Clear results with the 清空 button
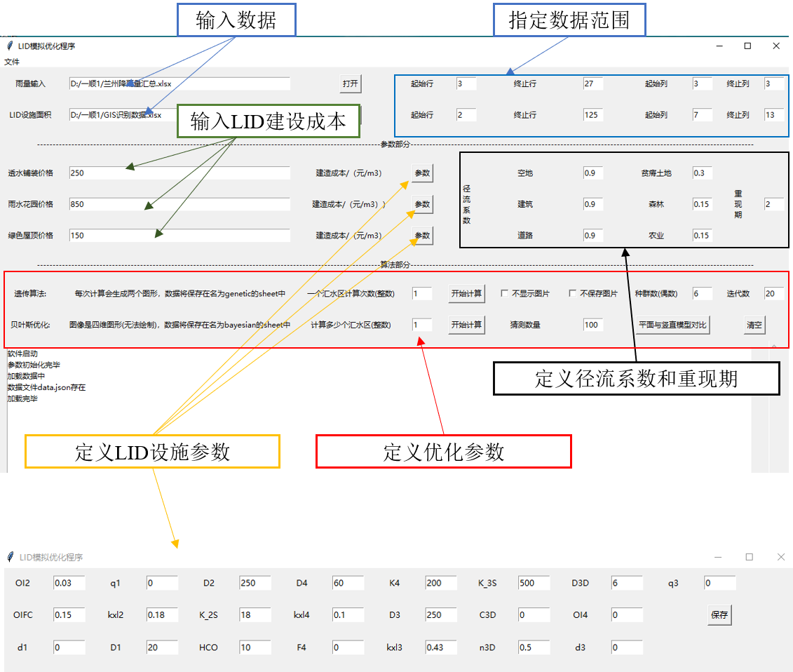 coord(754,325)
